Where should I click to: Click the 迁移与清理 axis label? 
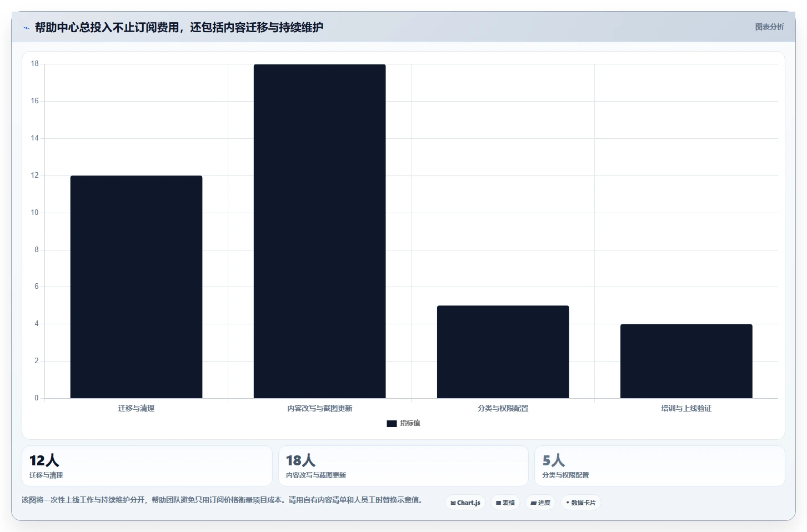coord(136,408)
